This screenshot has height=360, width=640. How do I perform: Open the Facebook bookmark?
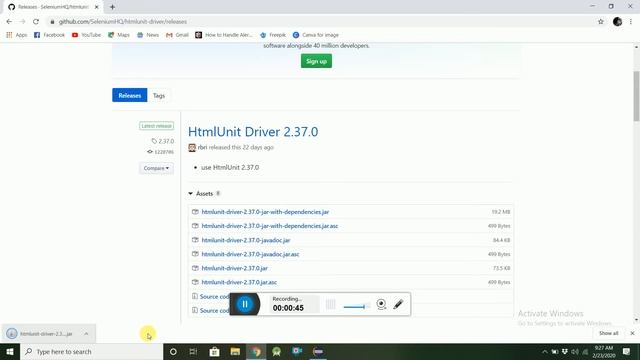49,35
